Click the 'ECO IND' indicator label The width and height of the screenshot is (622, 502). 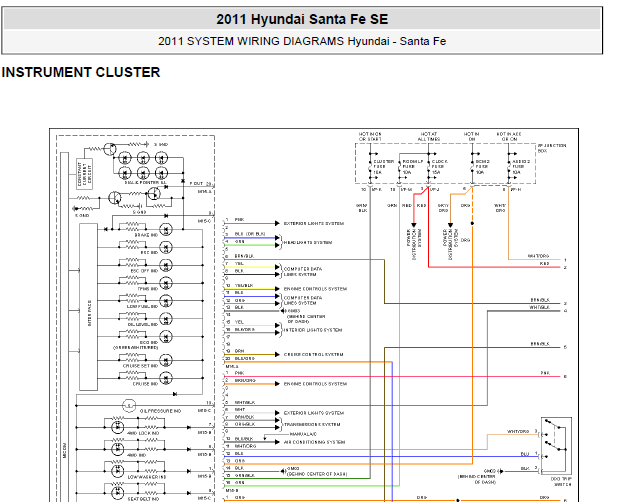point(149,342)
